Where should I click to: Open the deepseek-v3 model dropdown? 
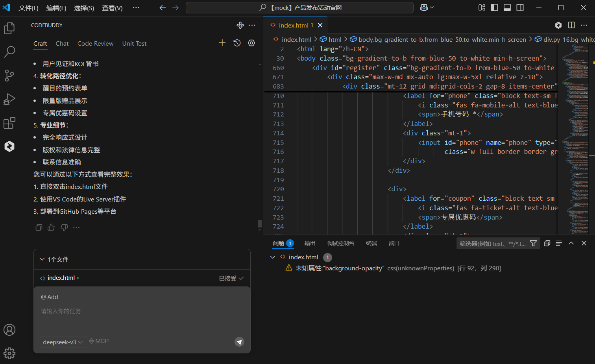63,342
